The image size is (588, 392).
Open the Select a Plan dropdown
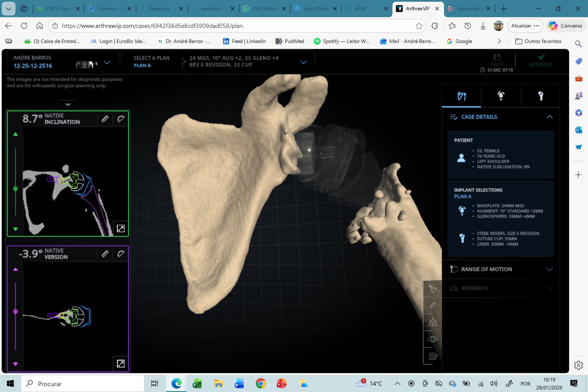point(303,62)
